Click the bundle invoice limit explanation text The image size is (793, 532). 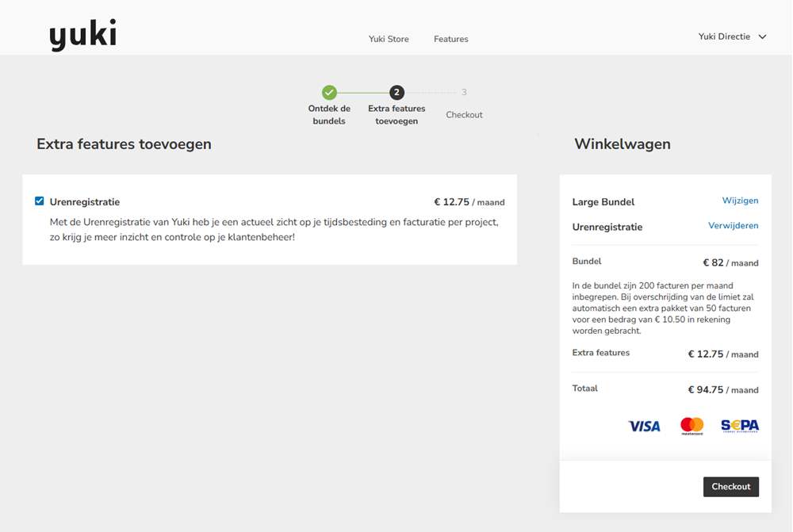click(663, 308)
